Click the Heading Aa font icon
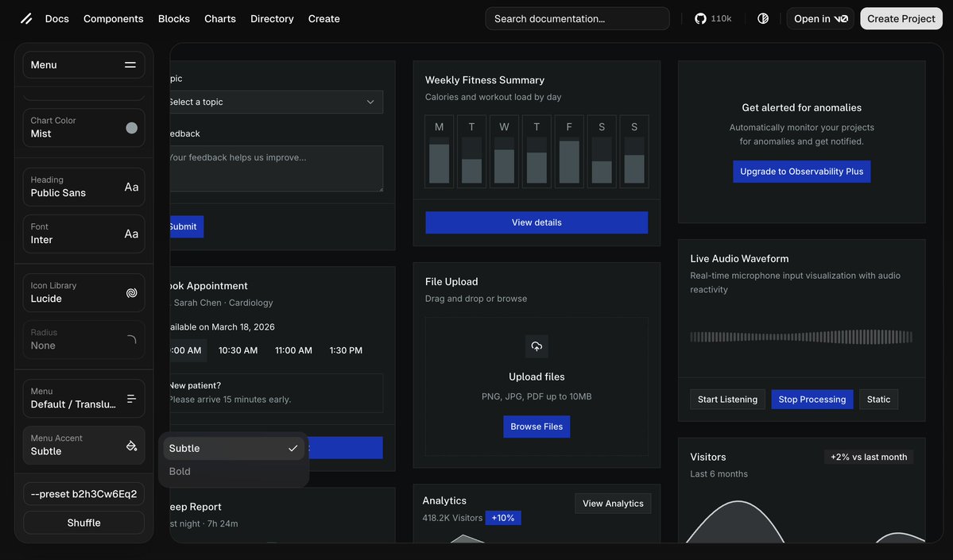The height and width of the screenshot is (560, 953). pos(131,187)
